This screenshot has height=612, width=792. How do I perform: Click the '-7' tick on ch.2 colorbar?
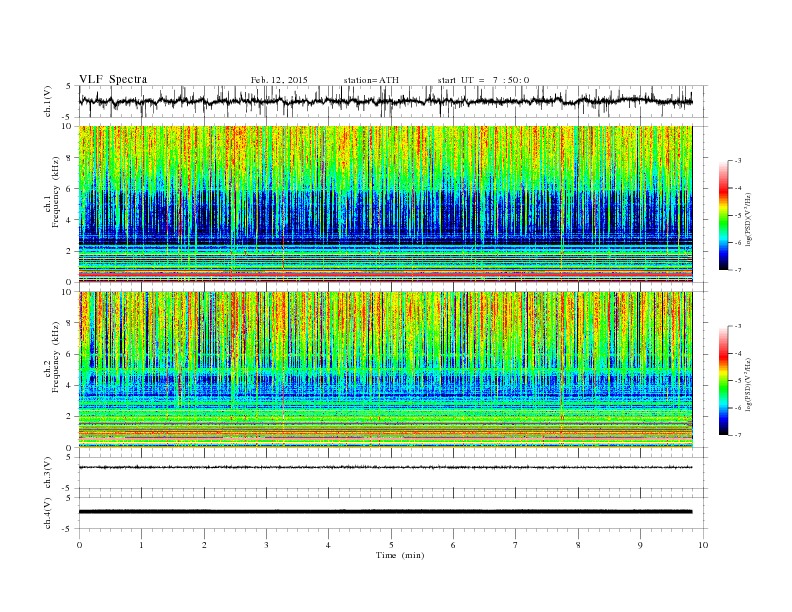[738, 435]
